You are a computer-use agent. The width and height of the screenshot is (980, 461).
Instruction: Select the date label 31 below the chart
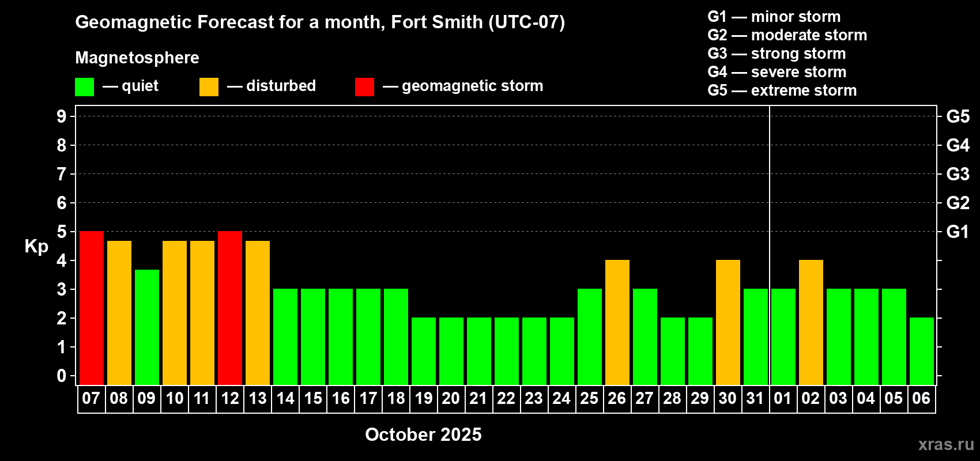click(755, 398)
